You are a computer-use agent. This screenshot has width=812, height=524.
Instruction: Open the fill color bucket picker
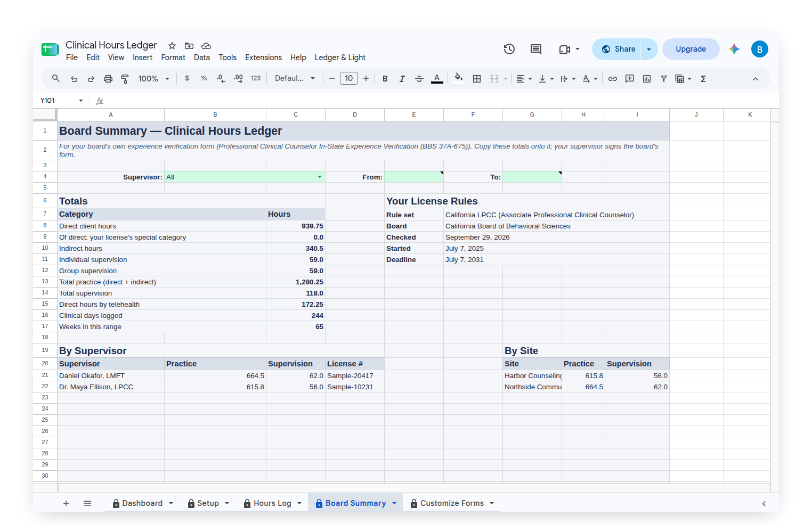(458, 78)
